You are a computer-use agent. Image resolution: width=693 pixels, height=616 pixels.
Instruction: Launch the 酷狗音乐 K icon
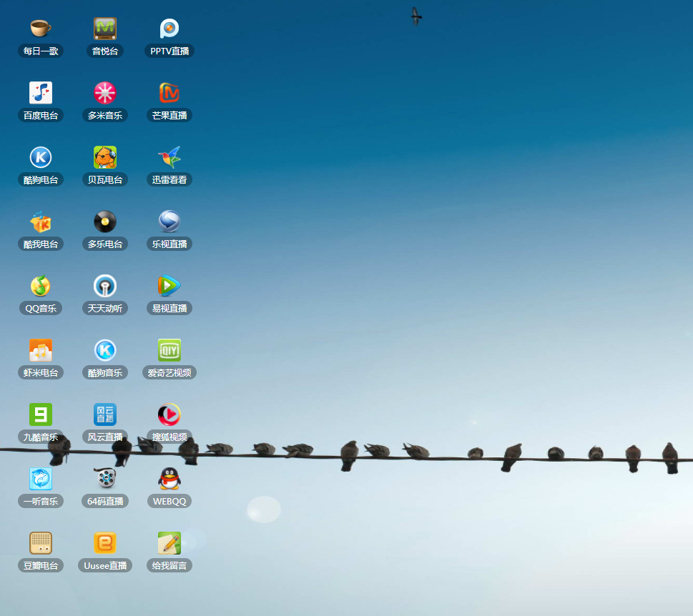[105, 350]
